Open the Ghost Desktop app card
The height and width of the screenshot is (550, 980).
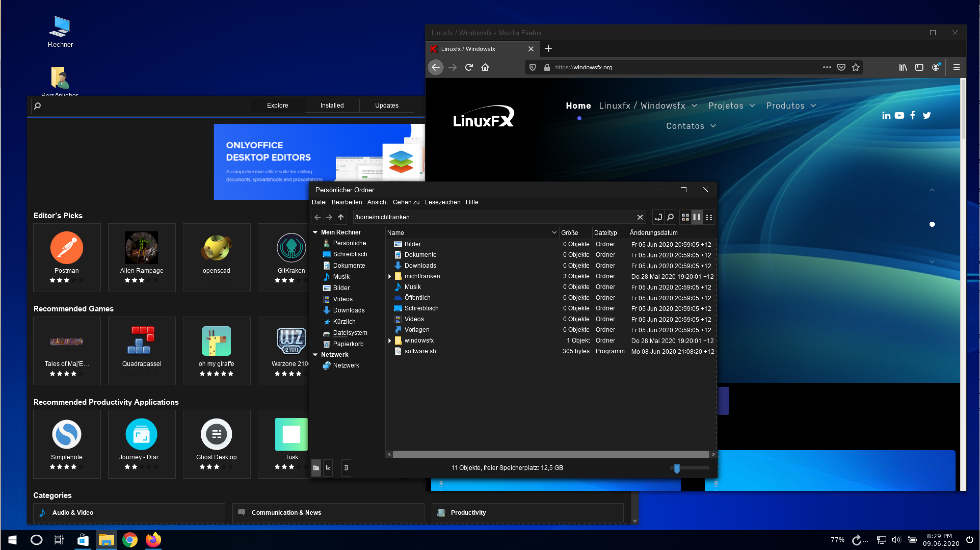(x=217, y=444)
